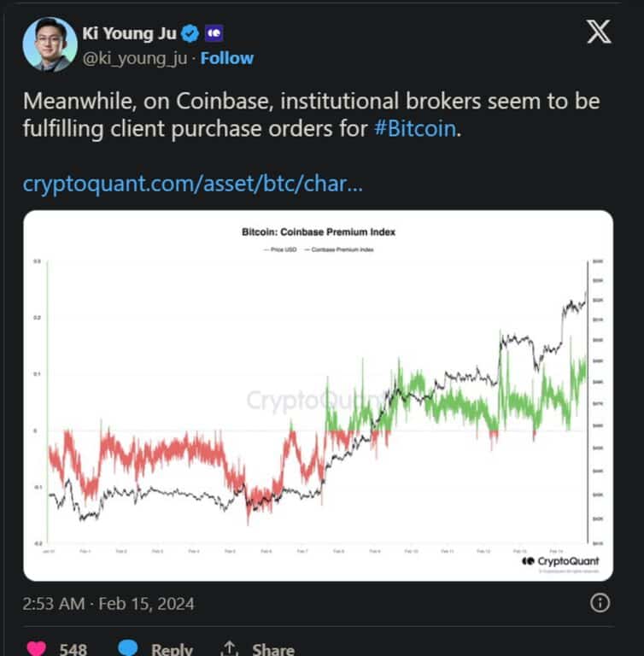Open the tweet info circle icon
Viewport: 644px width, 656px height.
600,603
